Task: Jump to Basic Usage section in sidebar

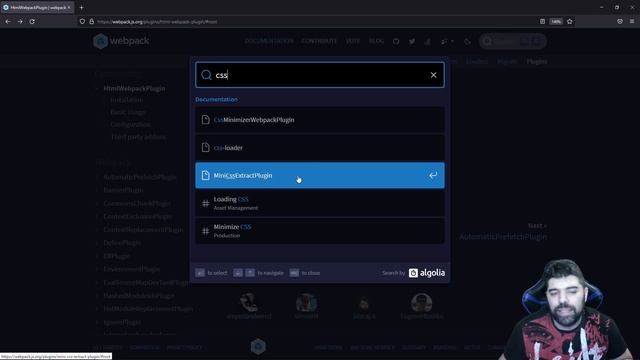Action: [128, 112]
